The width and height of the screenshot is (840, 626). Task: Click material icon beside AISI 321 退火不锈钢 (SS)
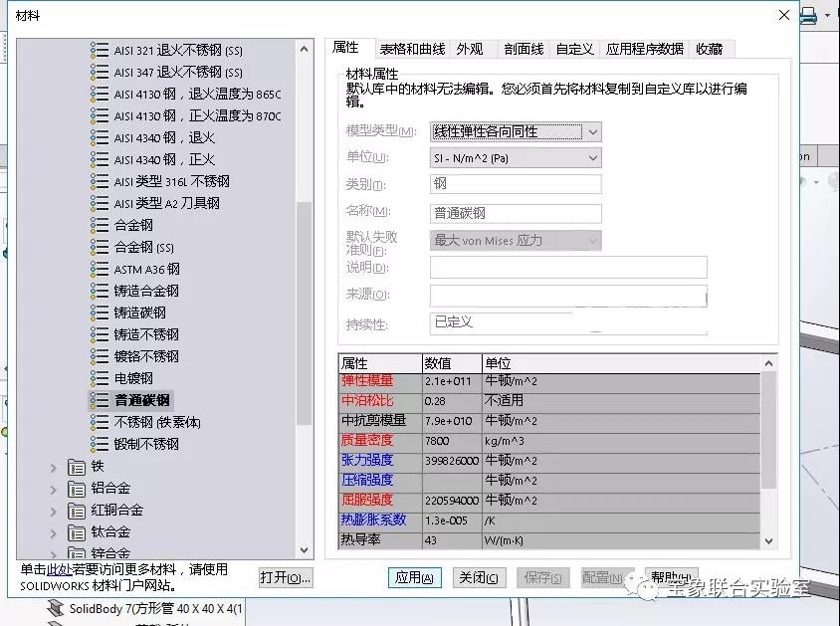100,51
